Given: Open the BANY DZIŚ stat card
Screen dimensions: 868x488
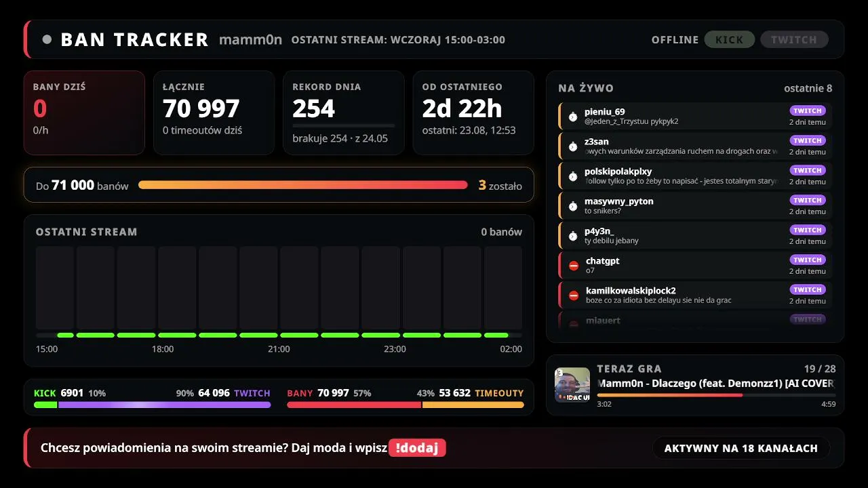Looking at the screenshot, I should point(84,113).
